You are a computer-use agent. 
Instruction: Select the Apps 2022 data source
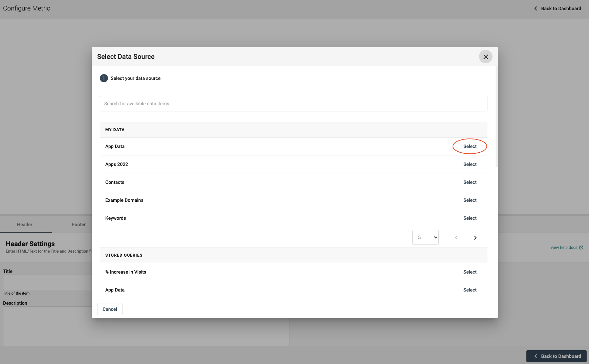pos(470,164)
